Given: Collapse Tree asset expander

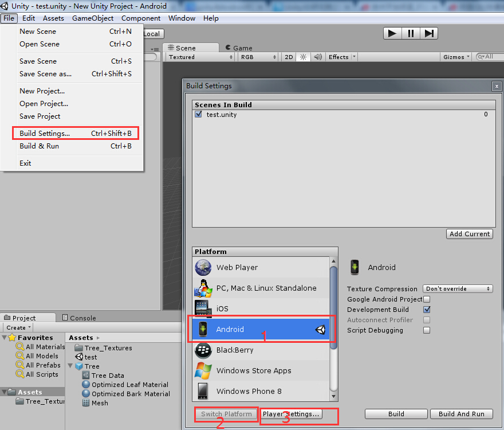Looking at the screenshot, I should click(70, 366).
